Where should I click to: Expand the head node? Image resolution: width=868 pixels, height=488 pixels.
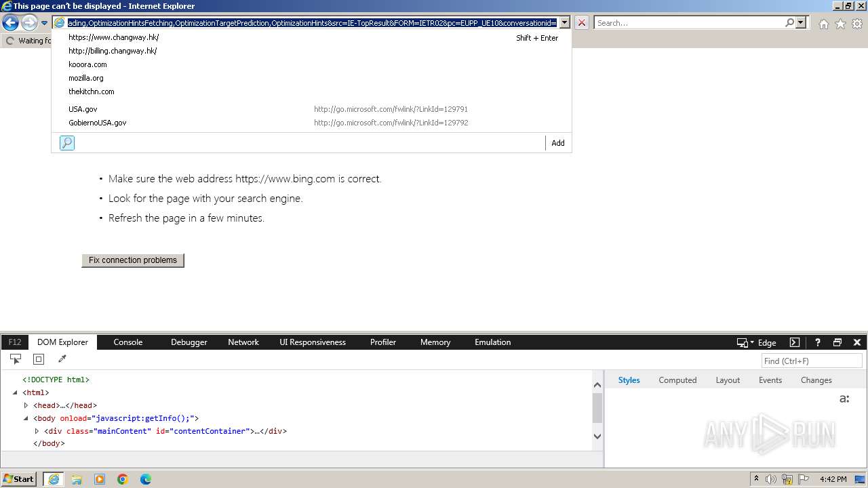pyautogui.click(x=26, y=405)
